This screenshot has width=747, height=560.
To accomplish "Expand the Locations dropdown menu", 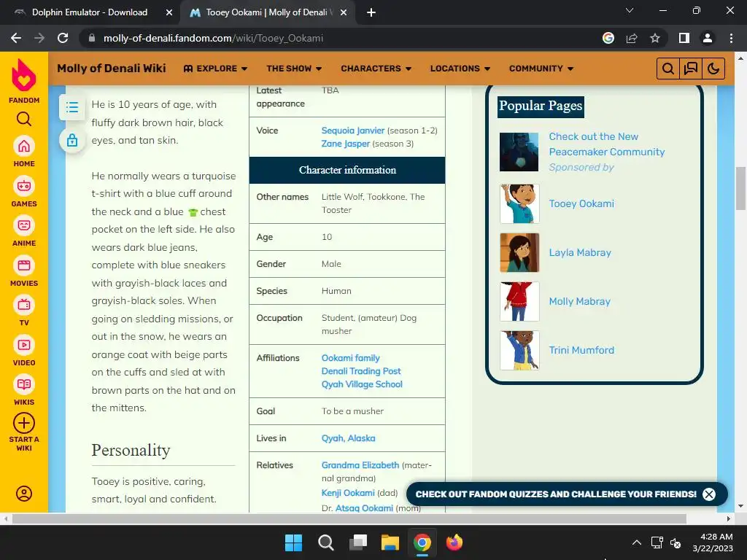I will (x=460, y=69).
